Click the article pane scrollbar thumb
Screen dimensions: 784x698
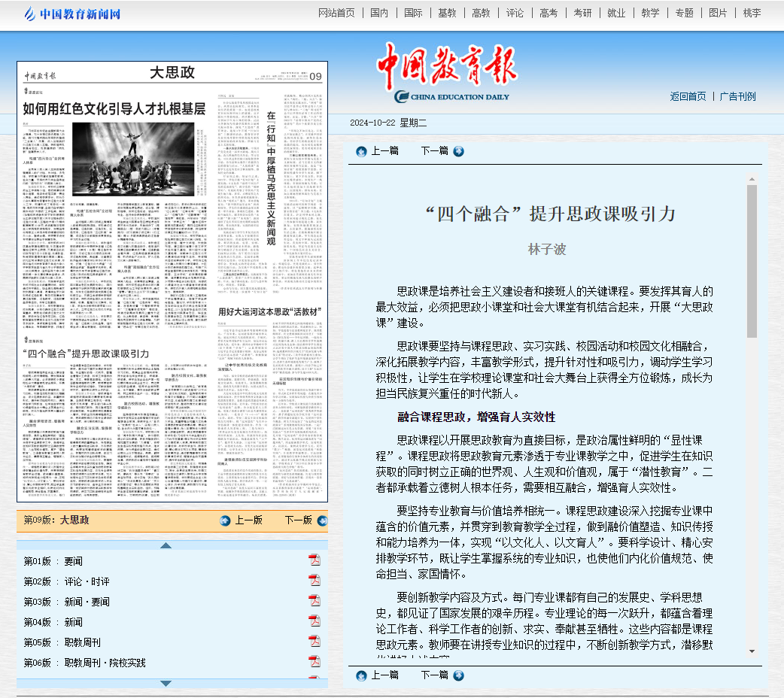[x=752, y=261]
